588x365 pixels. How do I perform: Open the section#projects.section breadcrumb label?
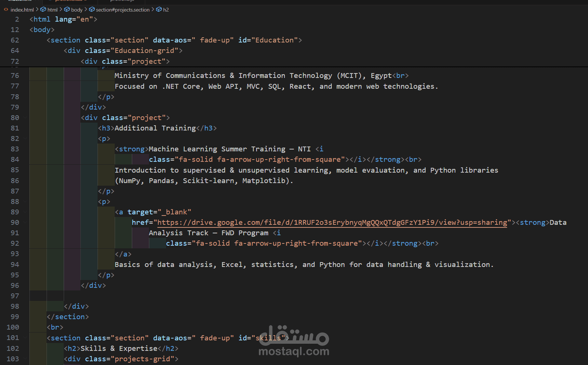click(x=123, y=10)
